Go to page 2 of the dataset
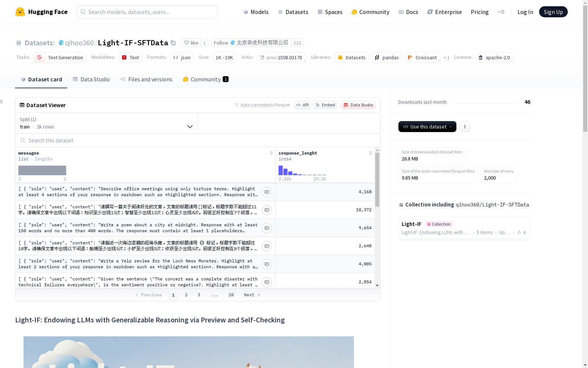The width and height of the screenshot is (588, 368). pyautogui.click(x=186, y=295)
